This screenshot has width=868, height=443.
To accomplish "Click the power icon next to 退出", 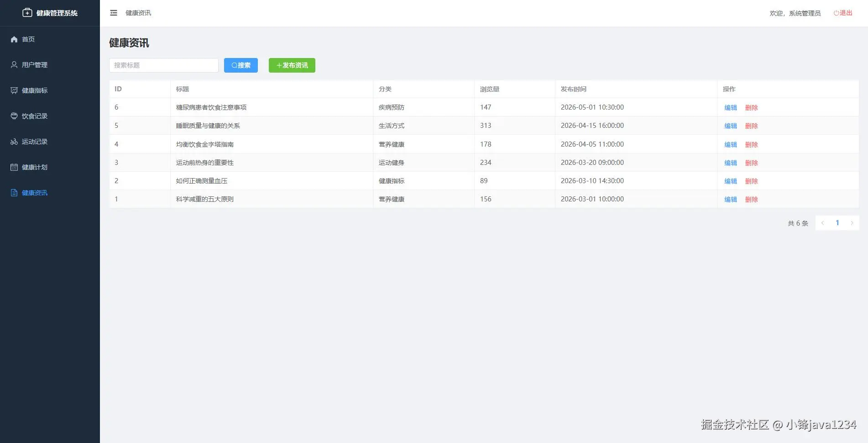I will [837, 13].
